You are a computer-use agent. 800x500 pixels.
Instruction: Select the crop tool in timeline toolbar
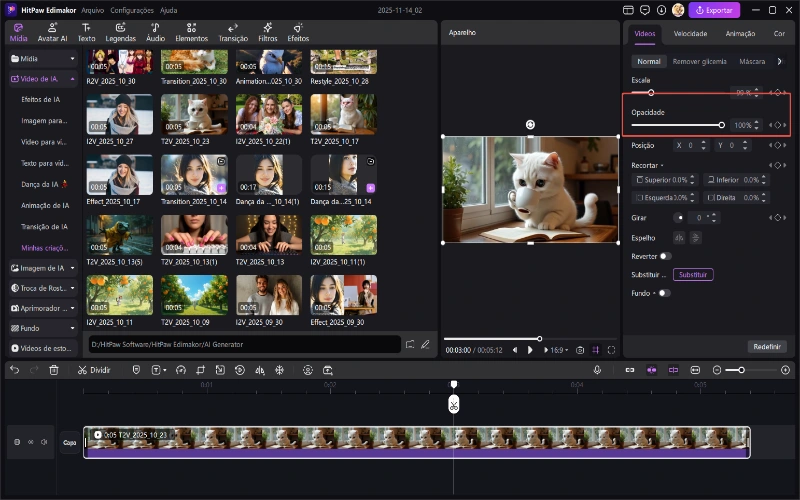point(201,370)
